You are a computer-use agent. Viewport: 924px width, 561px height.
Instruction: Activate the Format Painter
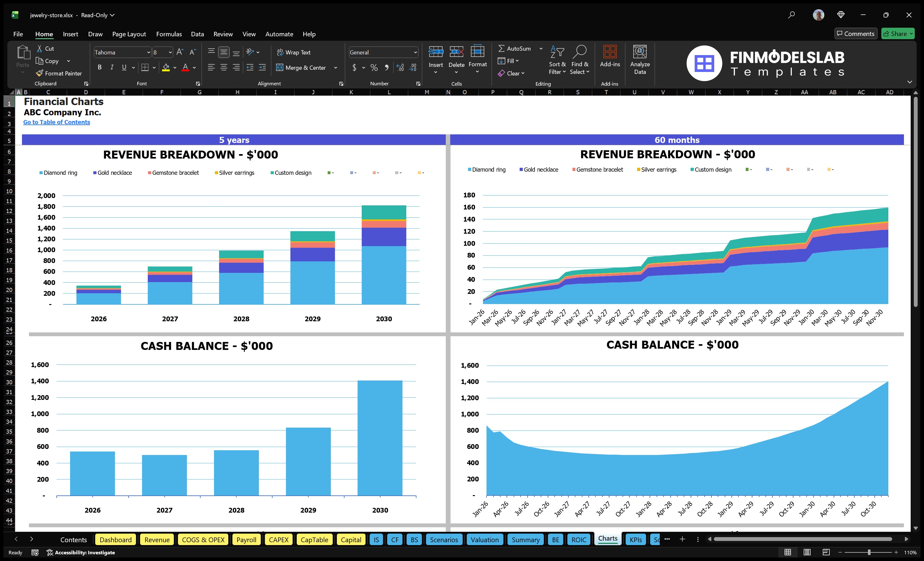[59, 73]
